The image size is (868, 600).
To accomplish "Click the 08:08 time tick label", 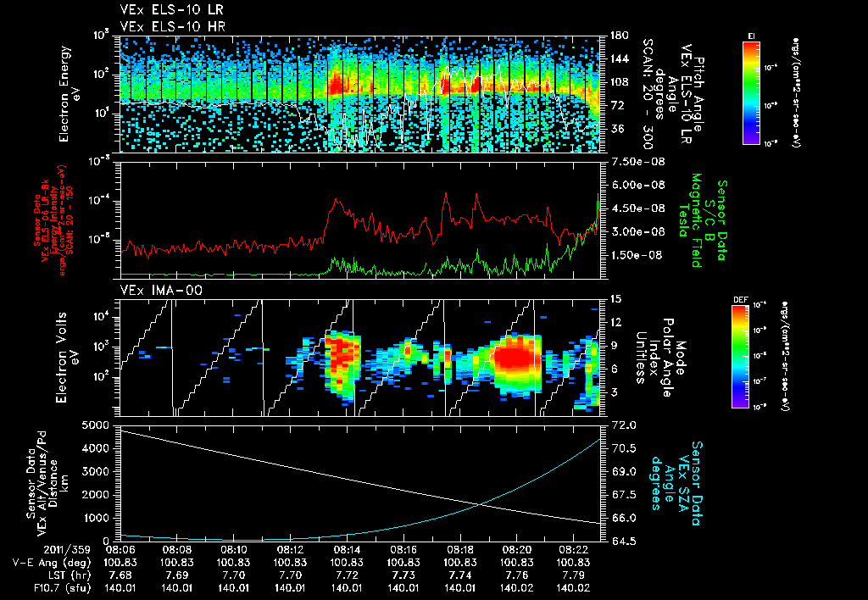I will (x=176, y=552).
